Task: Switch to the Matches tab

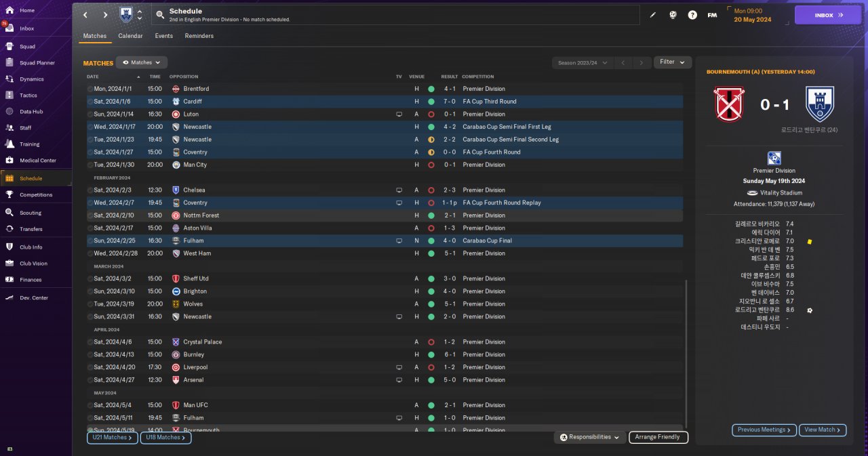Action: (95, 36)
